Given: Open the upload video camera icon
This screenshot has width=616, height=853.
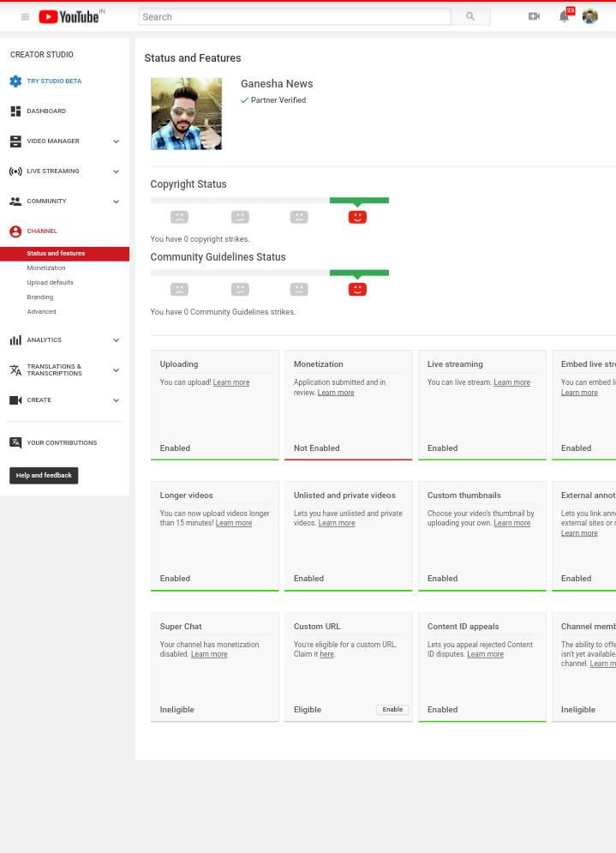Looking at the screenshot, I should pyautogui.click(x=534, y=16).
